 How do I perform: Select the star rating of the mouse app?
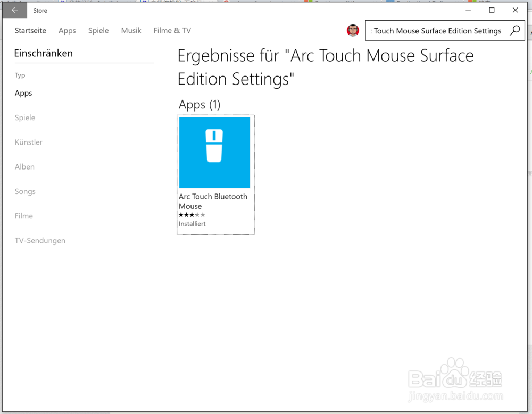192,215
